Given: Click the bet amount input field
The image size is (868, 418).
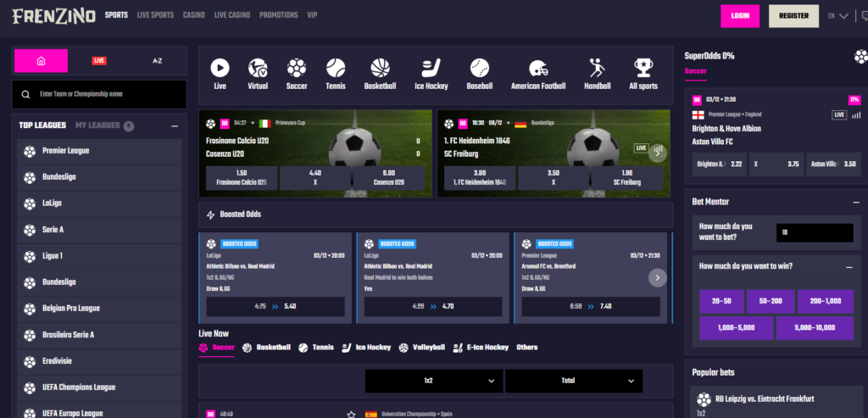Looking at the screenshot, I should point(815,232).
